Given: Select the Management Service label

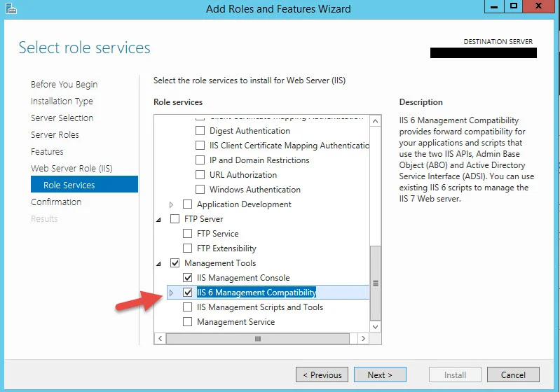Looking at the screenshot, I should click(235, 322).
